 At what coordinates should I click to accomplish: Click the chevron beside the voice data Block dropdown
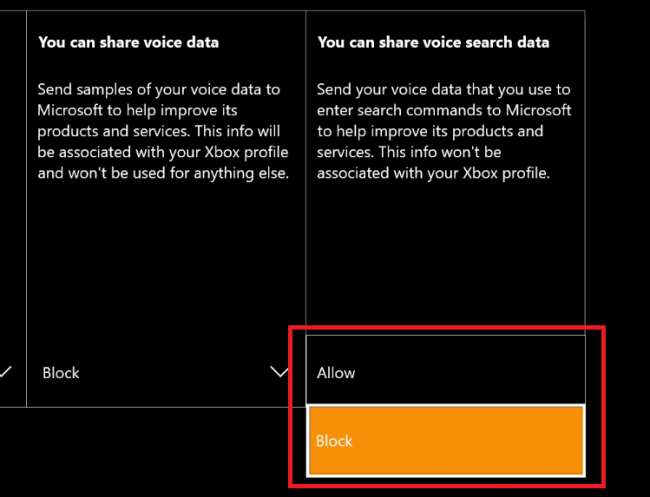[x=279, y=372]
